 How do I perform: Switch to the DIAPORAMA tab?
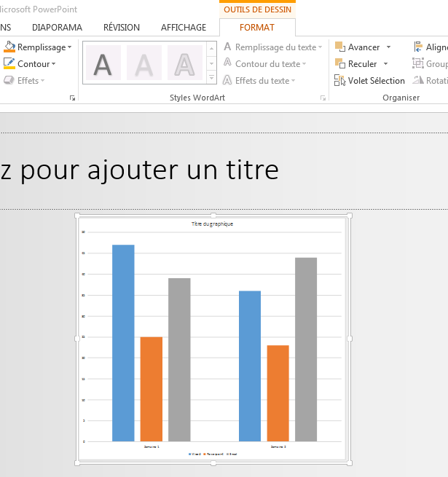pyautogui.click(x=57, y=28)
